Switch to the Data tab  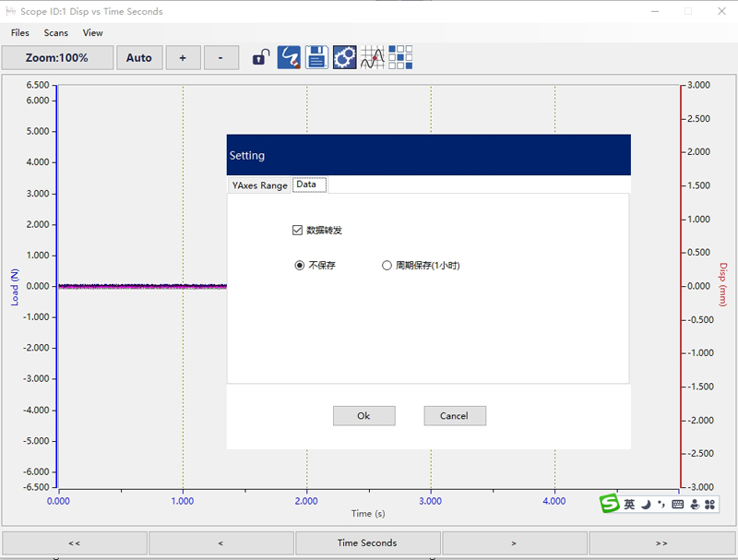(306, 185)
